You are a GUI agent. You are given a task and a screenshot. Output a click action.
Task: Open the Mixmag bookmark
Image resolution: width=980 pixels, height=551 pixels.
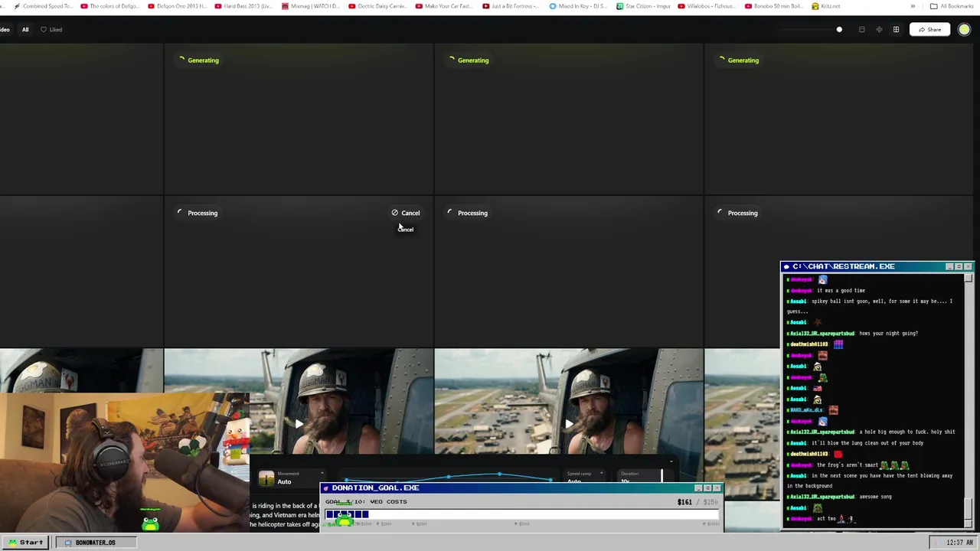coord(311,6)
